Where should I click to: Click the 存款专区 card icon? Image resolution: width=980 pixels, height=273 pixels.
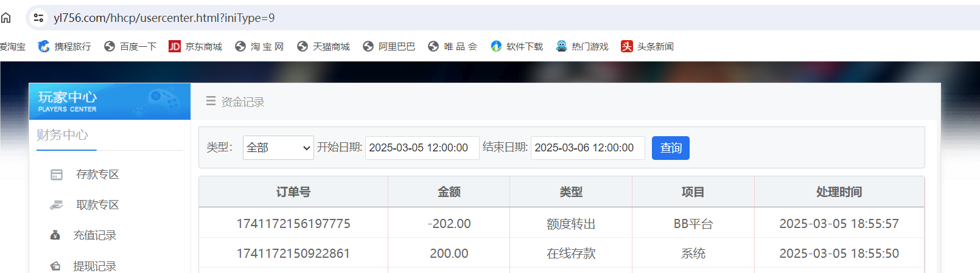57,175
